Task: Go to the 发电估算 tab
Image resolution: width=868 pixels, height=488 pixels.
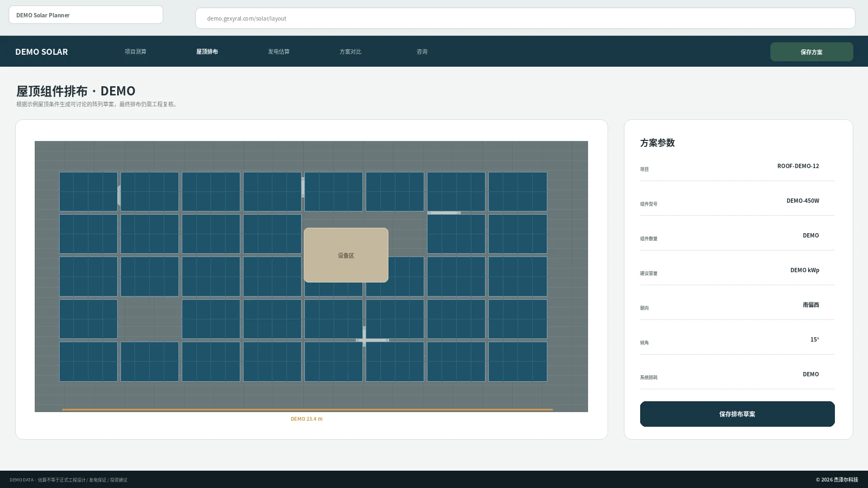Action: [x=278, y=52]
